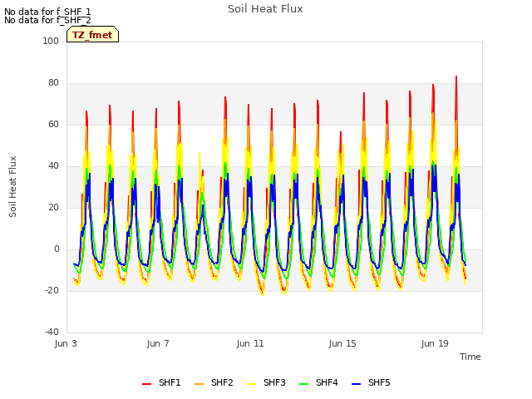Screen dimensions: 532x399
Task: Select the 'No data for f_SHF_1' message
Action: [x=47, y=12]
